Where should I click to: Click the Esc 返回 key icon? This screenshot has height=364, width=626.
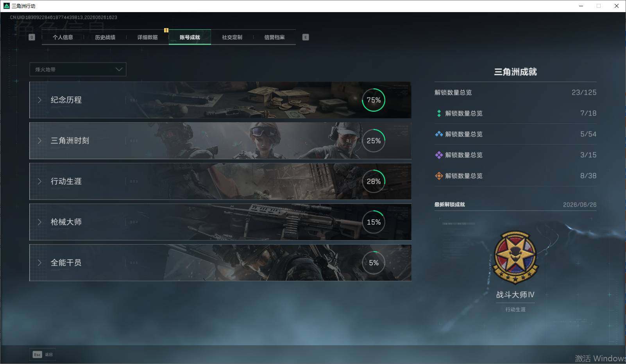(38, 355)
